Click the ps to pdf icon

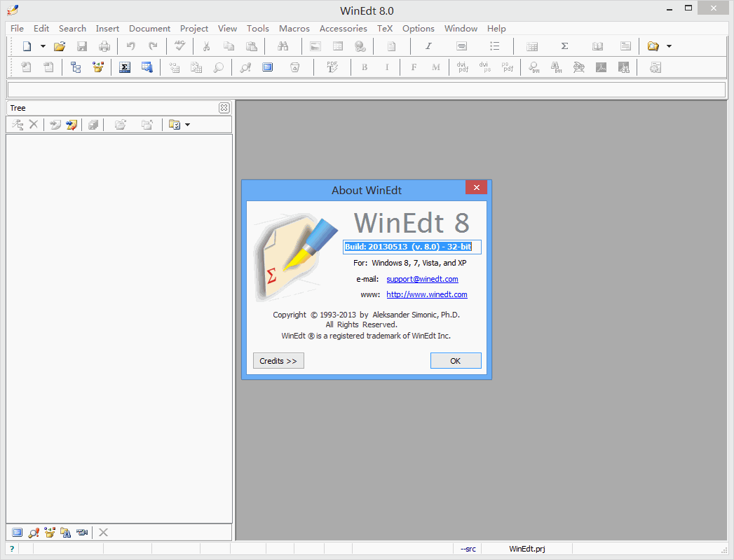pyautogui.click(x=507, y=68)
